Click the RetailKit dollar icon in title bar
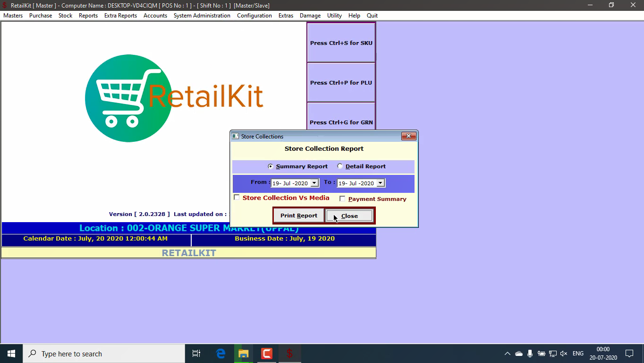 point(5,5)
